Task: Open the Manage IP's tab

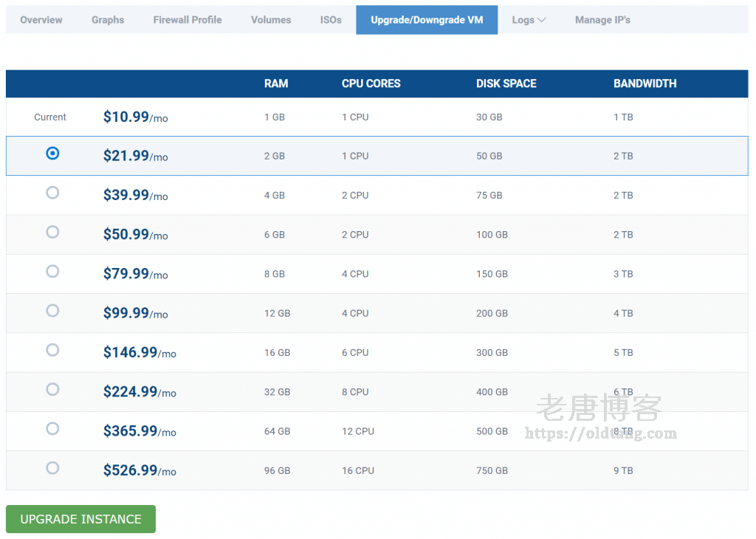Action: [x=602, y=20]
